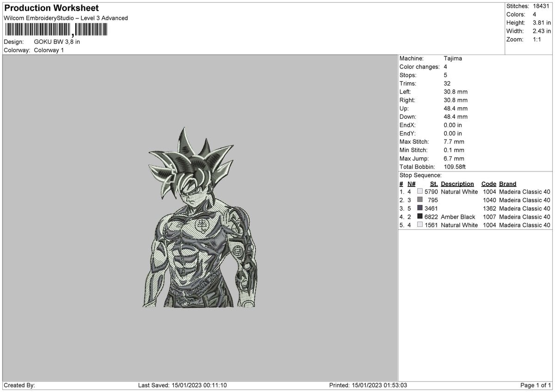Image resolution: width=555 pixels, height=392 pixels.
Task: Click 'Amber Black' description text
Action: (458, 217)
